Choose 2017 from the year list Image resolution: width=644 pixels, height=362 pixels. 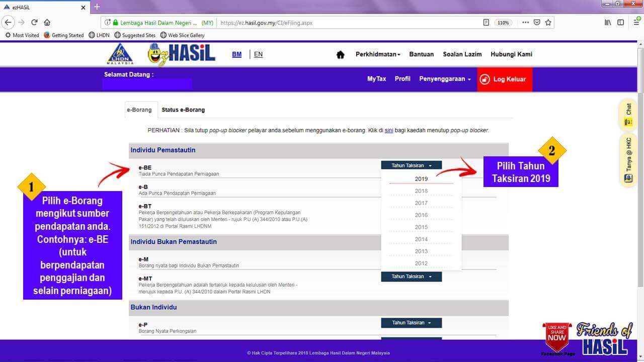pos(421,203)
